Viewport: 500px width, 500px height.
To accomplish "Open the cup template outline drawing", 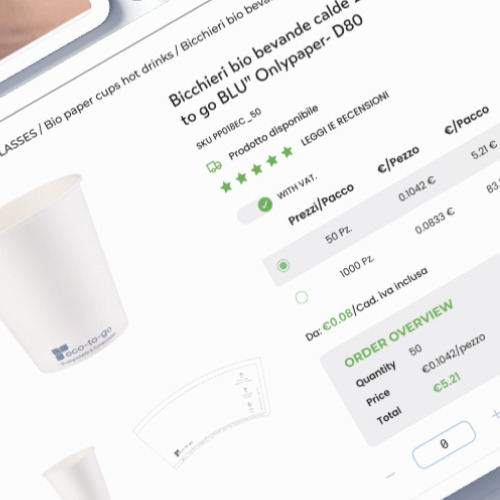I will point(203,413).
